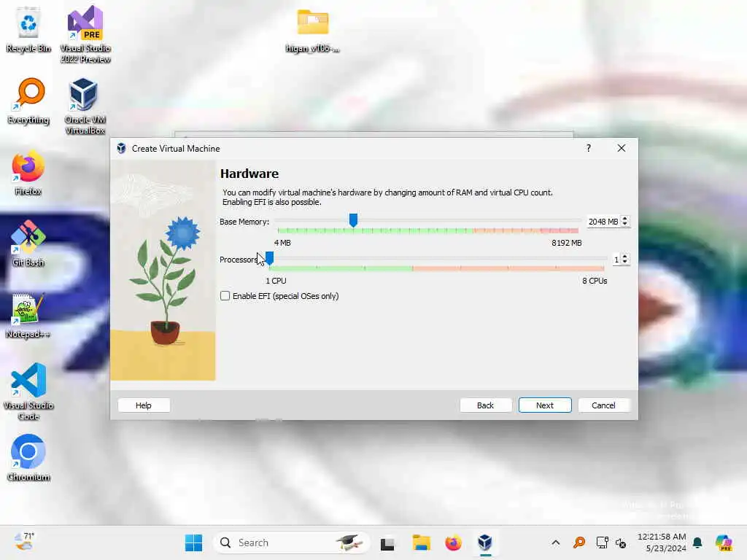The height and width of the screenshot is (560, 747).
Task: Click the 1 CPU minimum label
Action: pyautogui.click(x=276, y=281)
